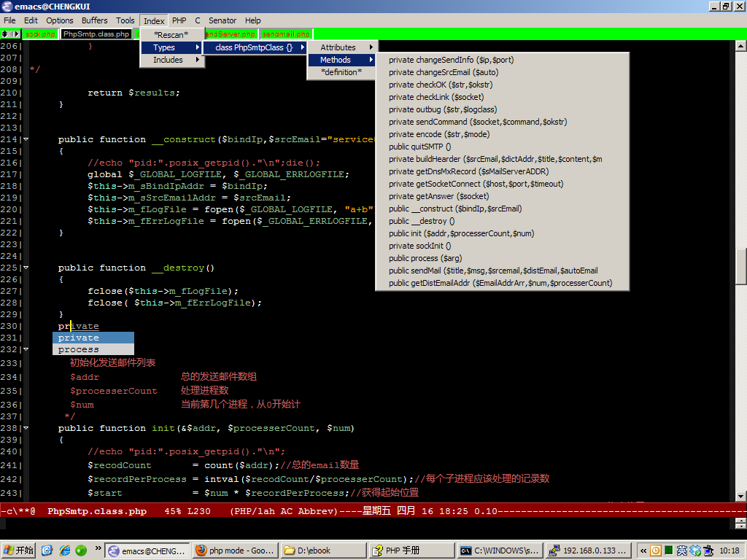Switch to 'php mode - Goo...' Firefox taskbar button
747x560 pixels.
(236, 551)
